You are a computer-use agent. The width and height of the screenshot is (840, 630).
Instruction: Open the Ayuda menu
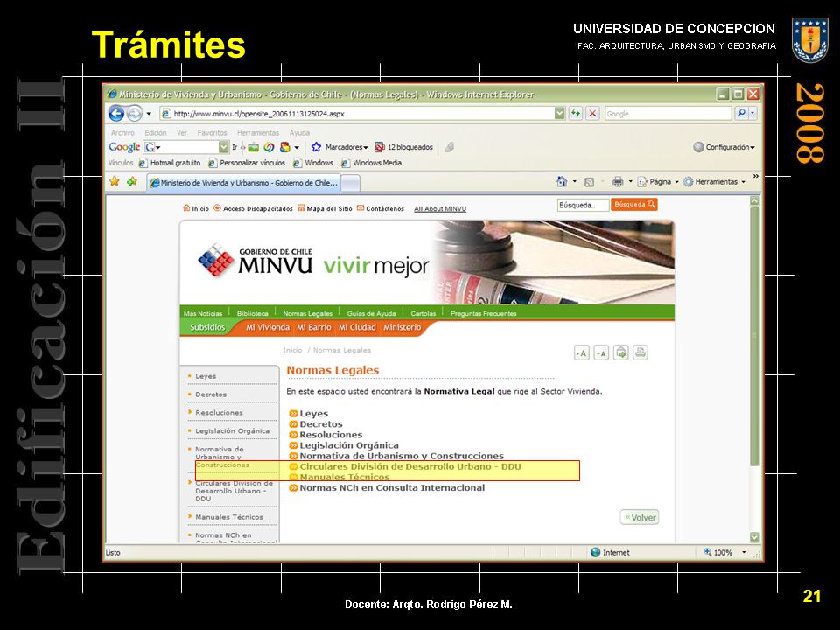click(x=299, y=132)
